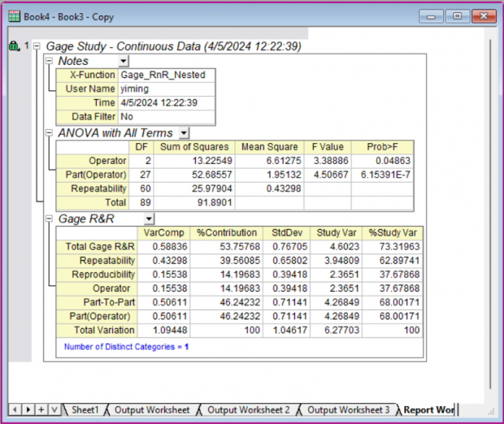The height and width of the screenshot is (424, 504).
Task: Click the 73.31963 cell
Action: click(393, 247)
